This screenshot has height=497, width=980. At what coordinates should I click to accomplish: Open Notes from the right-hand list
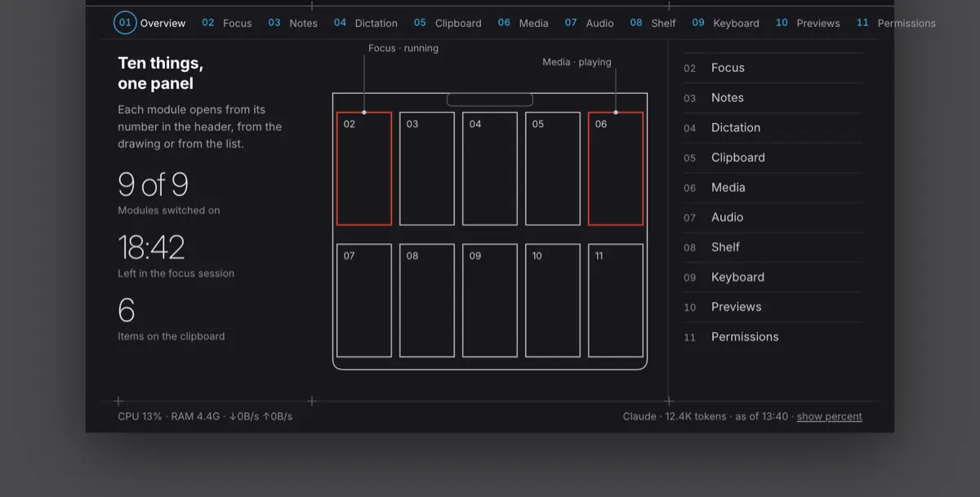point(773,98)
